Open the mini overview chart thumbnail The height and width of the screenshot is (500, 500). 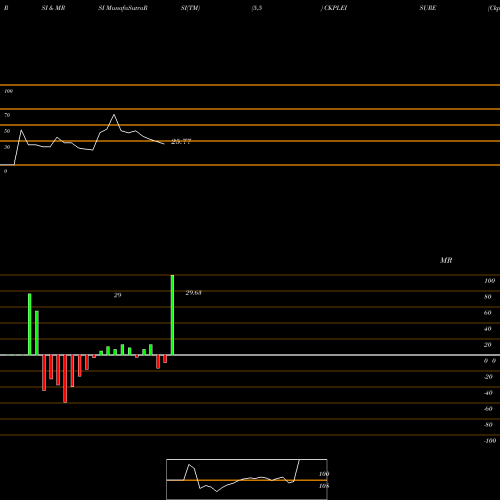point(247,479)
